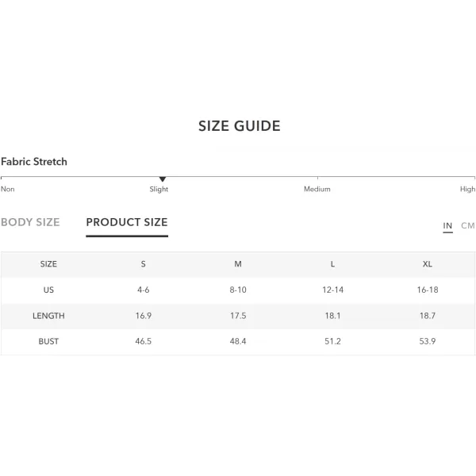Click the High stretch label
Screen dimensions: 476x476
[x=467, y=189]
